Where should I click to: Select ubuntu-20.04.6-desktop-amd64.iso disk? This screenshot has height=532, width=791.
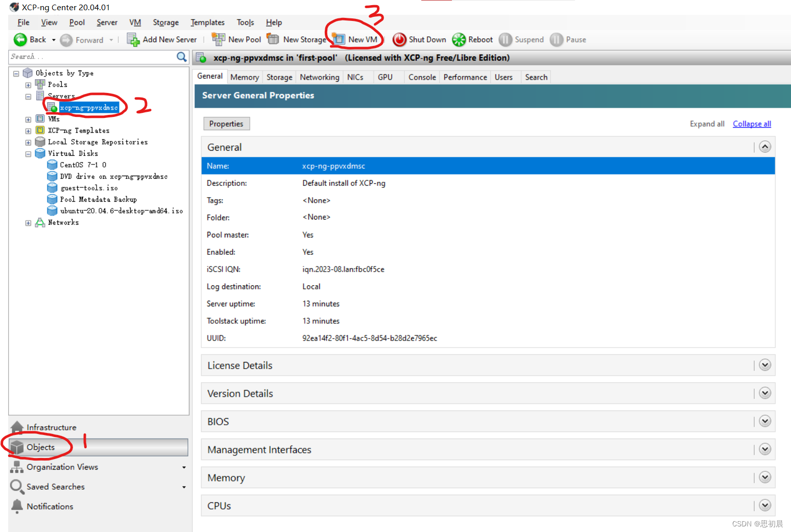click(x=122, y=210)
